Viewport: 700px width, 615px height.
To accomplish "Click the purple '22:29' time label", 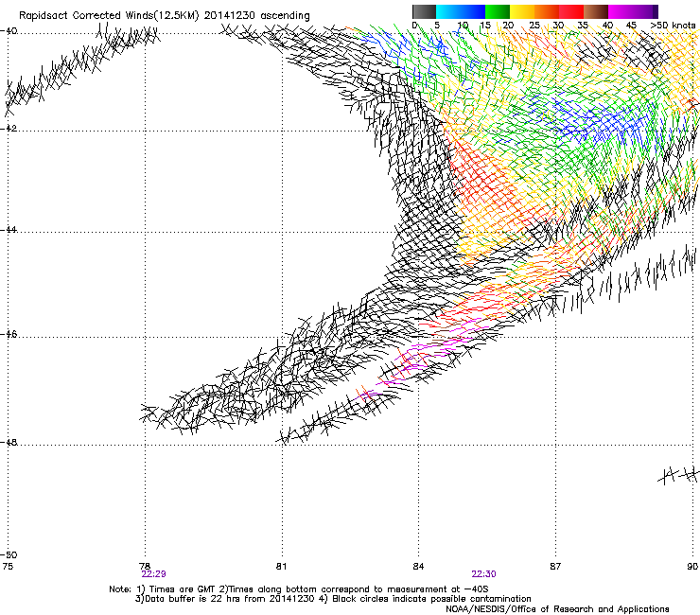I will tap(153, 574).
